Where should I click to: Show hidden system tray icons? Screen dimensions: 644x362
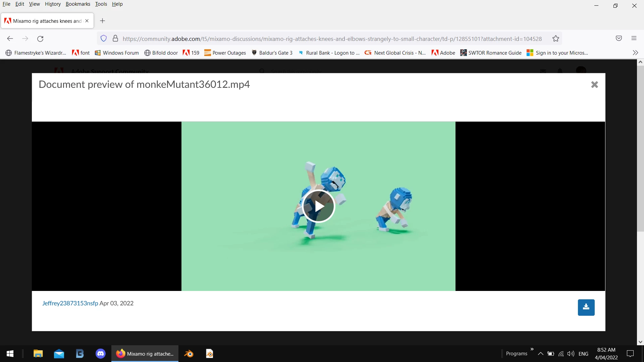(540, 354)
